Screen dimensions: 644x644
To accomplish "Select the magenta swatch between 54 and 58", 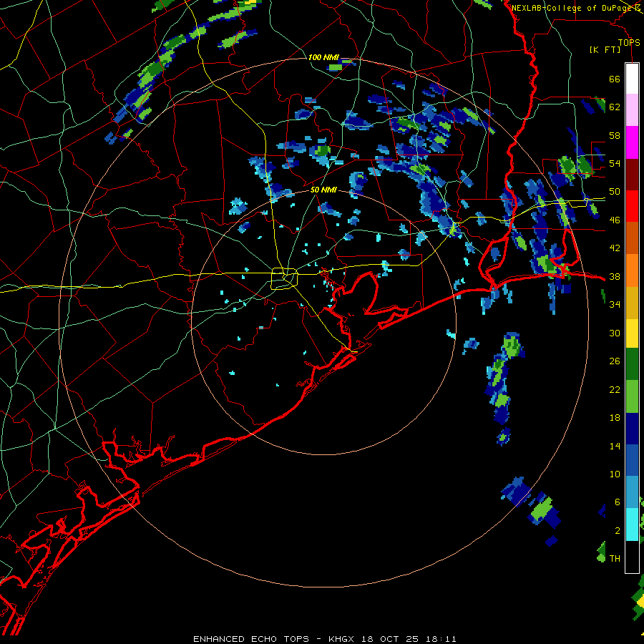I will tap(632, 142).
